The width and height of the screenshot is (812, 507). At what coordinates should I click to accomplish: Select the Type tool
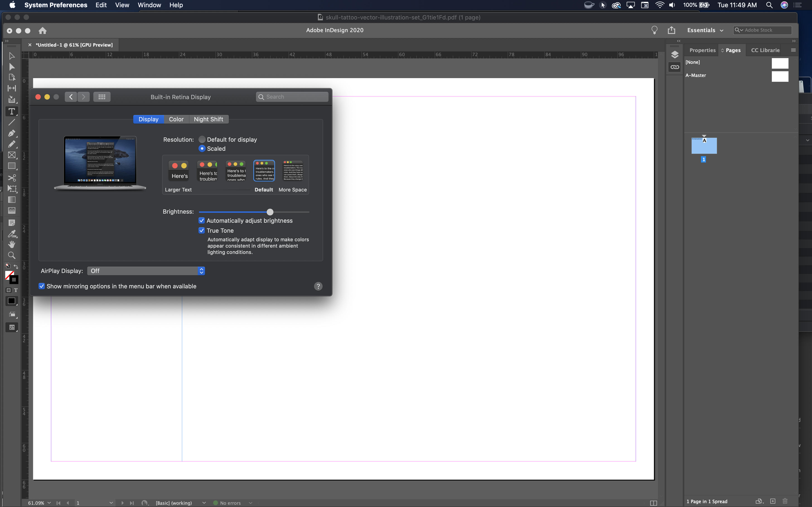[12, 111]
